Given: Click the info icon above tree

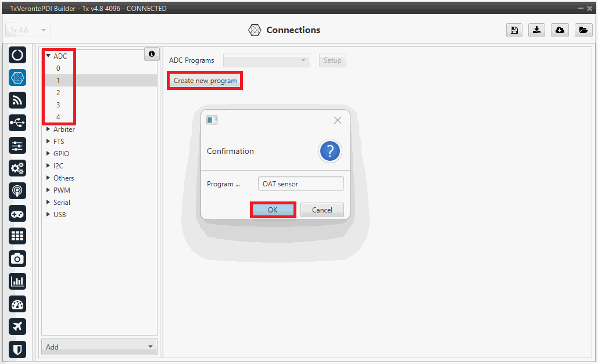Looking at the screenshot, I should click(152, 54).
